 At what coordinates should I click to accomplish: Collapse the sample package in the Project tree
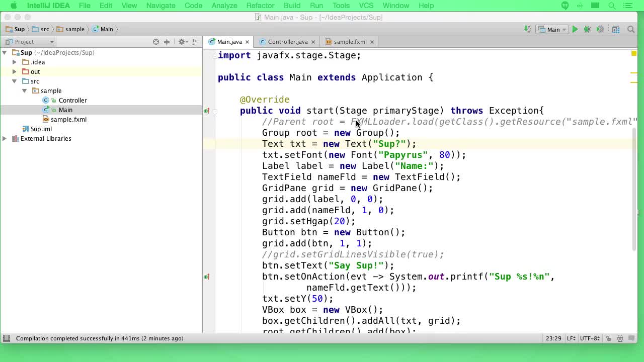point(24,90)
